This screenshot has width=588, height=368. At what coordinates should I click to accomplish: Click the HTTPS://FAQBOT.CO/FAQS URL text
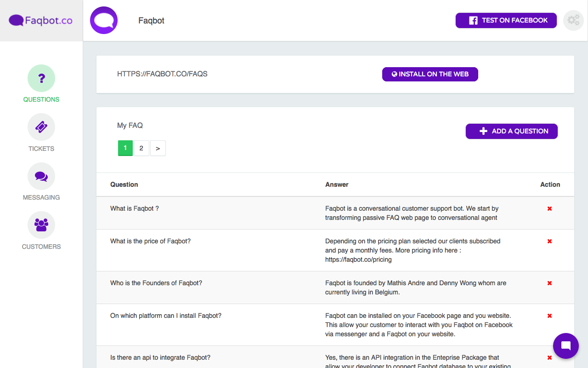pos(162,74)
